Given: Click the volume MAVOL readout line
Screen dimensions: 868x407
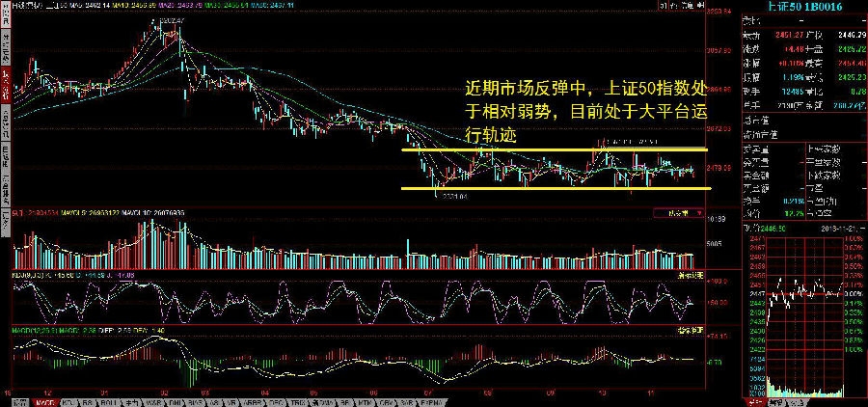Looking at the screenshot, I should 98,212.
